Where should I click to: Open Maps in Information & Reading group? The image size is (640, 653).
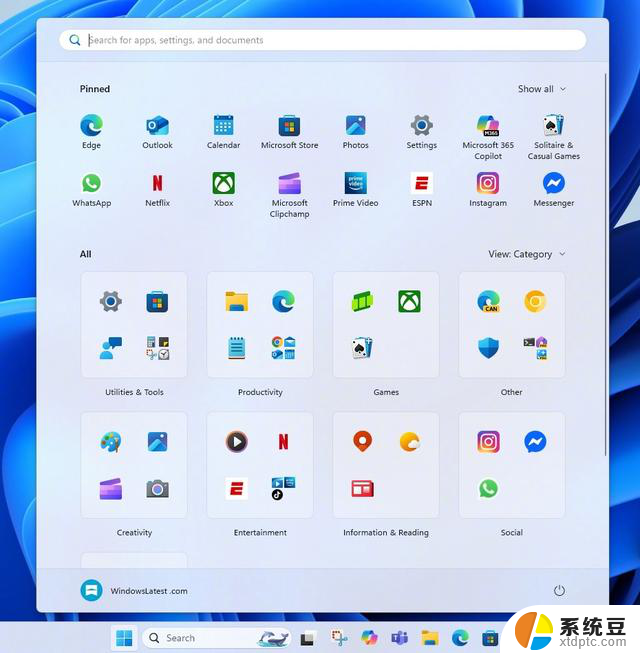[362, 441]
